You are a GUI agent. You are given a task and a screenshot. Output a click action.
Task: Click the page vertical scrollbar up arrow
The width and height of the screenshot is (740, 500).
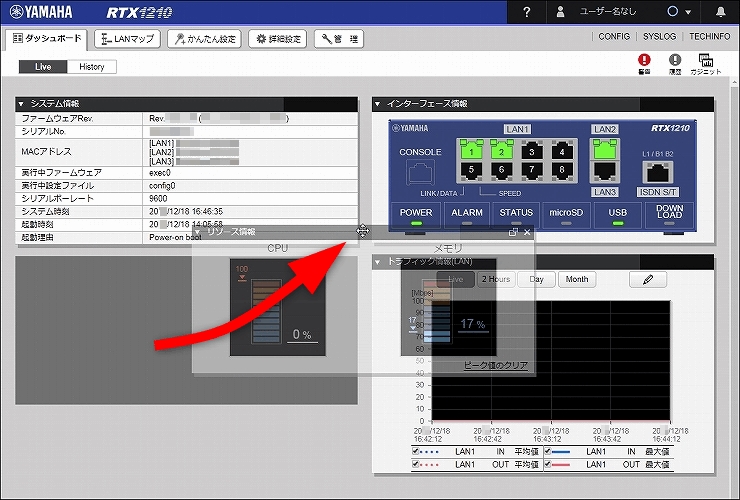(x=735, y=82)
